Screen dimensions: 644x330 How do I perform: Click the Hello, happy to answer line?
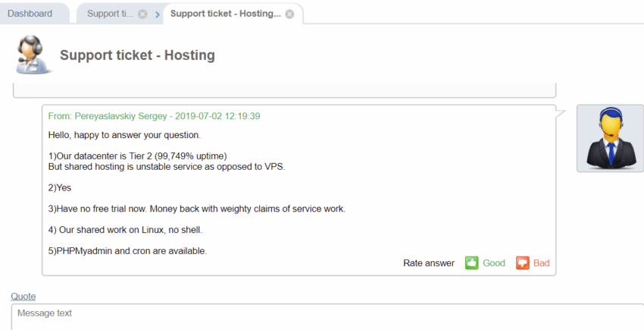124,135
